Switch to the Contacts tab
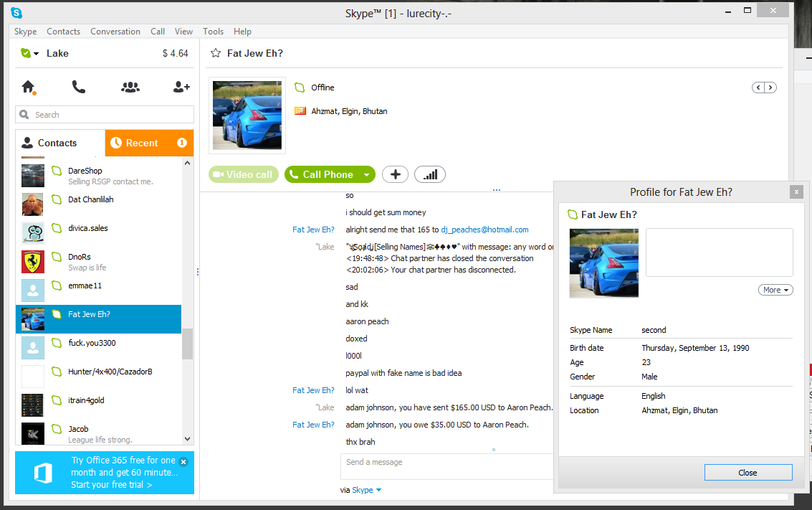This screenshot has width=812, height=510. pos(60,143)
